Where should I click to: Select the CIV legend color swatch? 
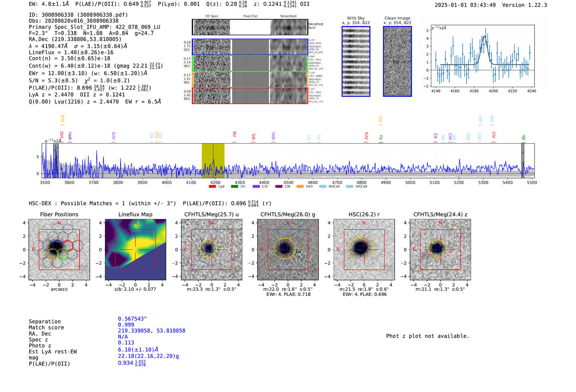(256, 186)
